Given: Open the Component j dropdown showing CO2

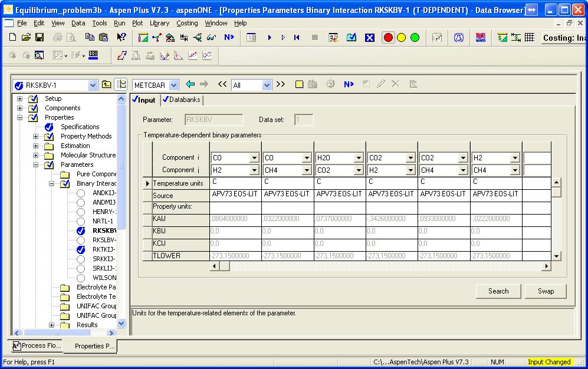Looking at the screenshot, I should tap(359, 170).
